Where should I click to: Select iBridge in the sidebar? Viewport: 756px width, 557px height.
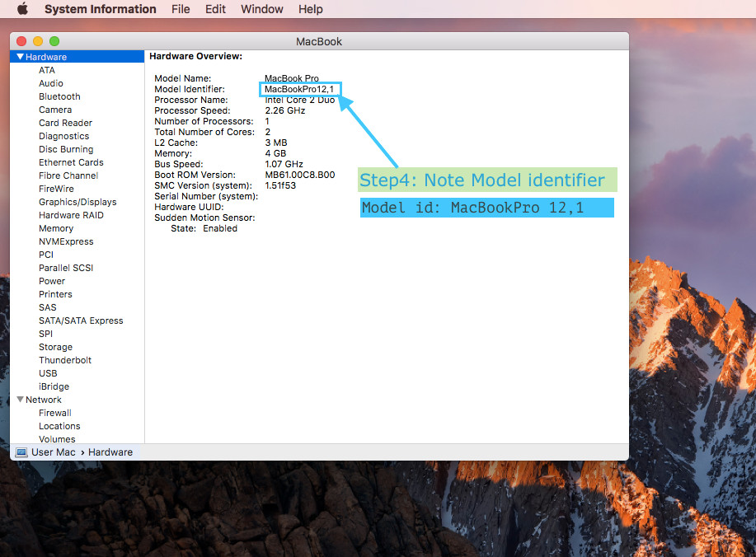click(54, 386)
